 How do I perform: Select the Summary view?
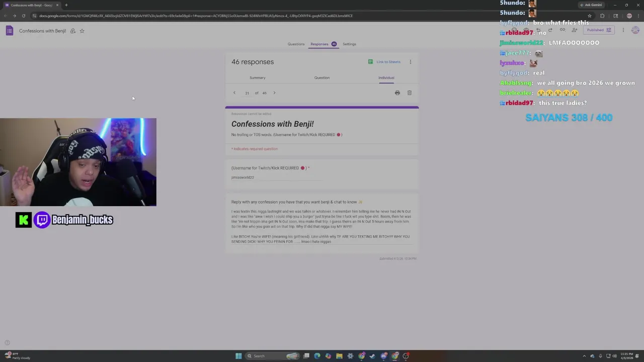[257, 78]
